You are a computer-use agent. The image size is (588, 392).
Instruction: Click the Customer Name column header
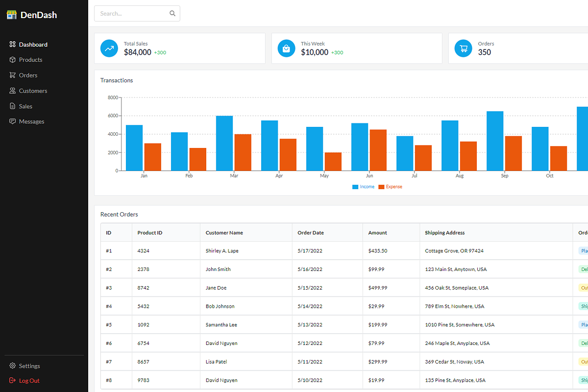point(224,233)
